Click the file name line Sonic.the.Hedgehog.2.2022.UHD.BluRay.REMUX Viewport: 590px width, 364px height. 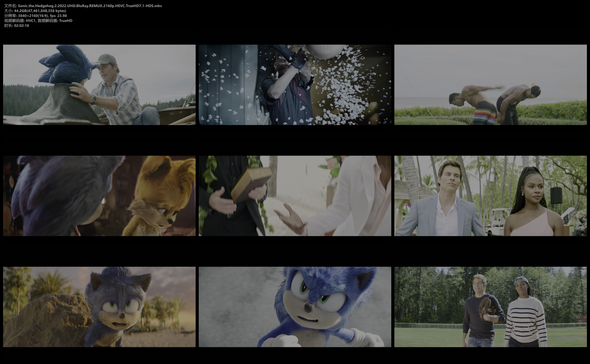[x=83, y=6]
